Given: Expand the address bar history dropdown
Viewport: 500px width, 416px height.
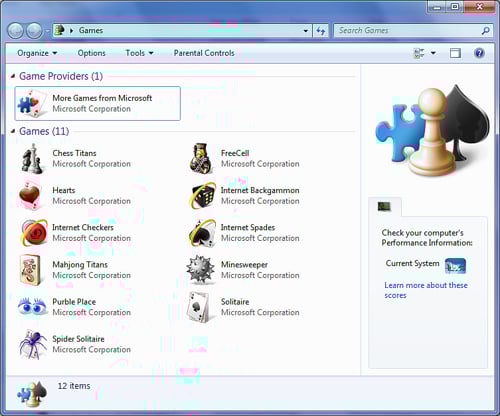Looking at the screenshot, I should (x=306, y=31).
